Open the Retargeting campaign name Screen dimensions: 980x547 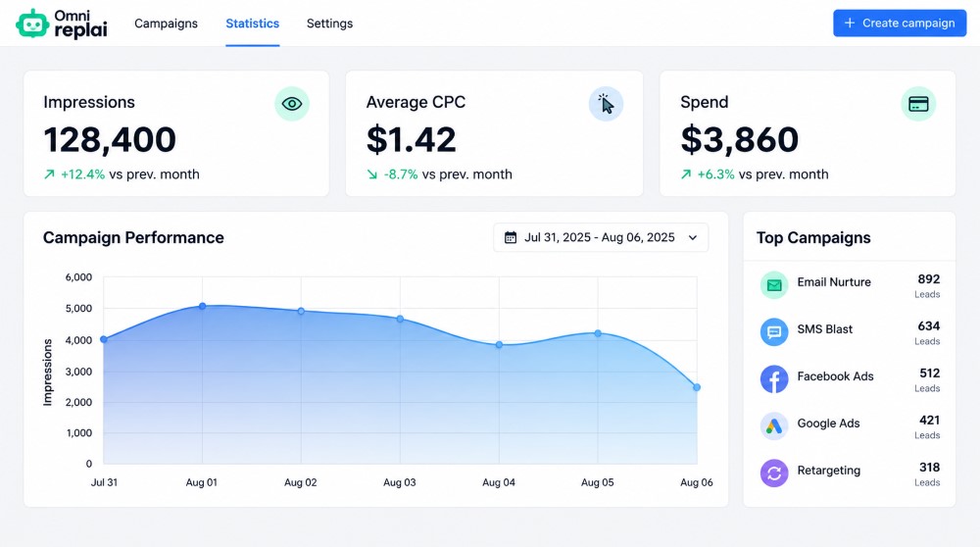(x=828, y=471)
